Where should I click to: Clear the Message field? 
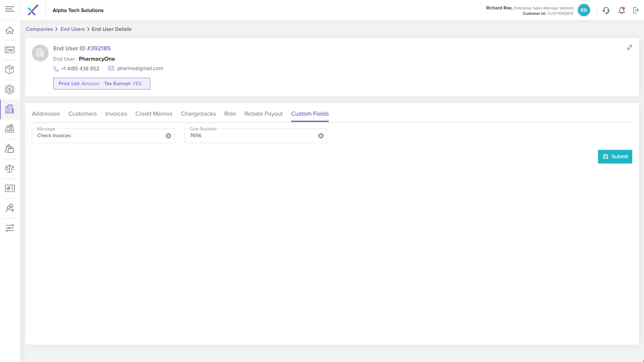168,136
